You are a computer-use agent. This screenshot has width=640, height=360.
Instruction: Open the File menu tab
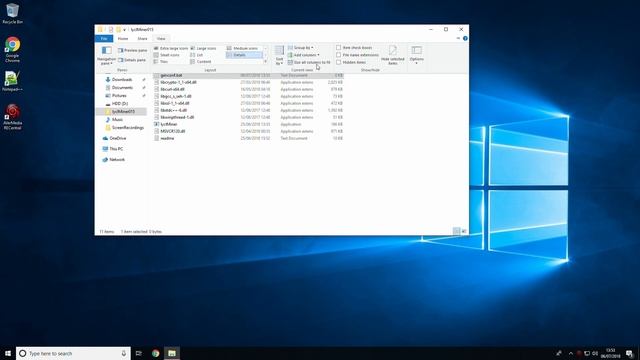pos(104,38)
